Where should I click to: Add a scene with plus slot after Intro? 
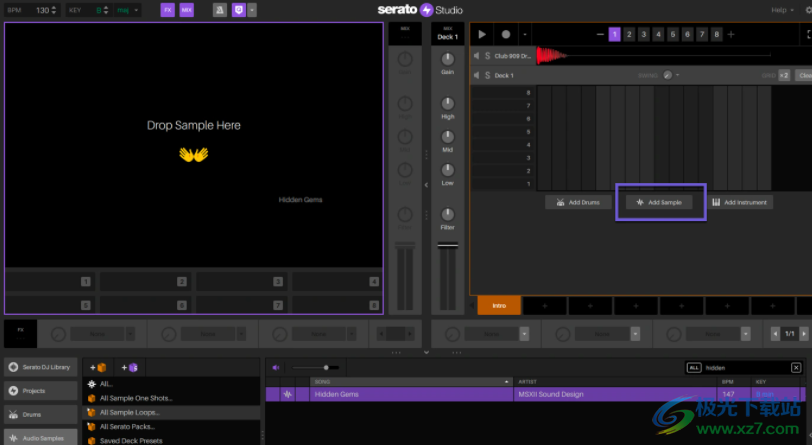[544, 306]
